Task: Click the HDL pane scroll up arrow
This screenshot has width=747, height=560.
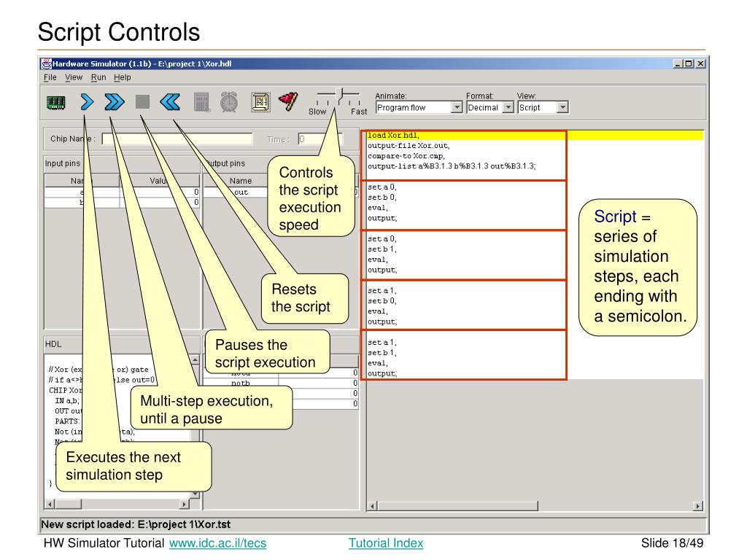Action: (195, 360)
